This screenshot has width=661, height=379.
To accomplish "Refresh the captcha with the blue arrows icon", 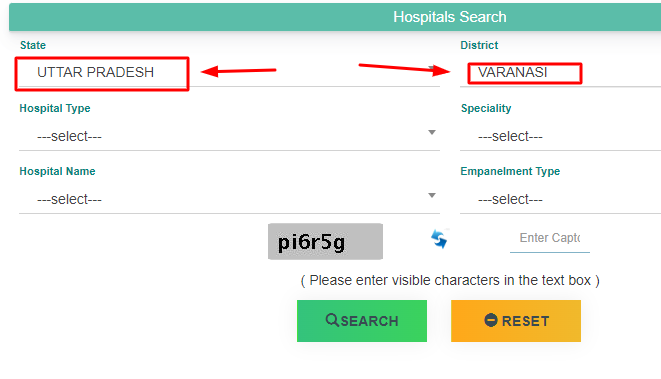I will pos(439,239).
